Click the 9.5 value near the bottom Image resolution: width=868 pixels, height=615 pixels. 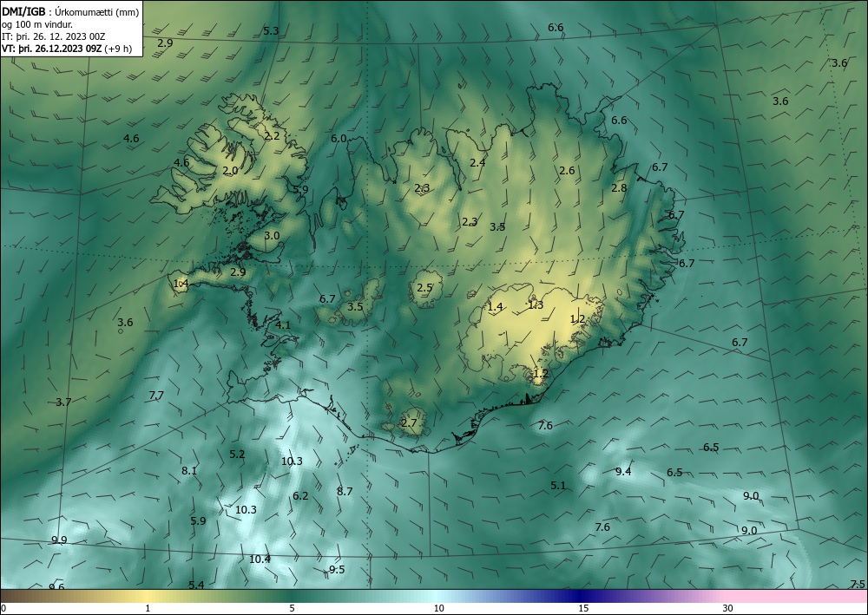[x=337, y=570]
